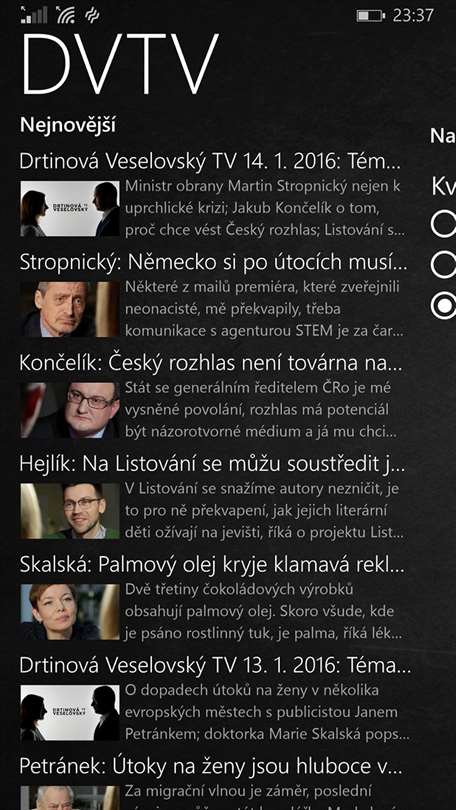The height and width of the screenshot is (810, 456).
Task: Open 'Stropnický: Německo si po útocích musí' headline
Action: pos(213,263)
